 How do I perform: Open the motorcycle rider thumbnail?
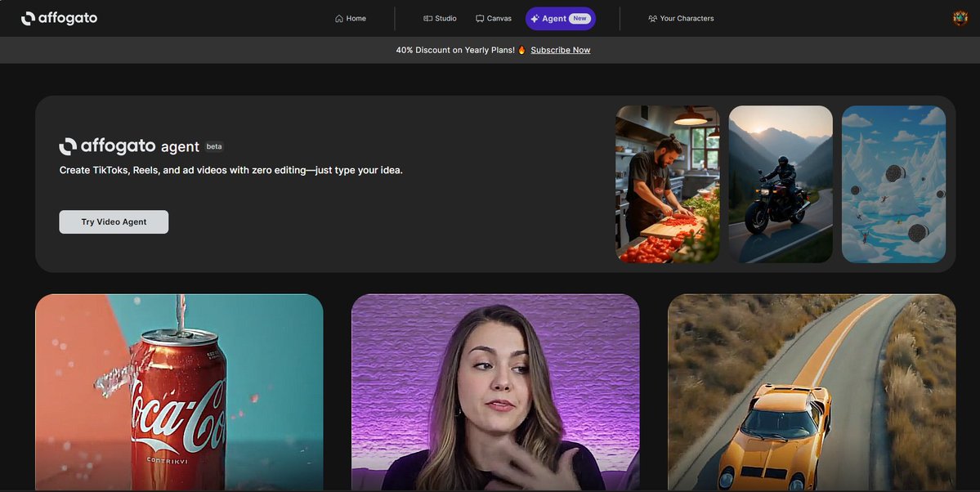(781, 184)
